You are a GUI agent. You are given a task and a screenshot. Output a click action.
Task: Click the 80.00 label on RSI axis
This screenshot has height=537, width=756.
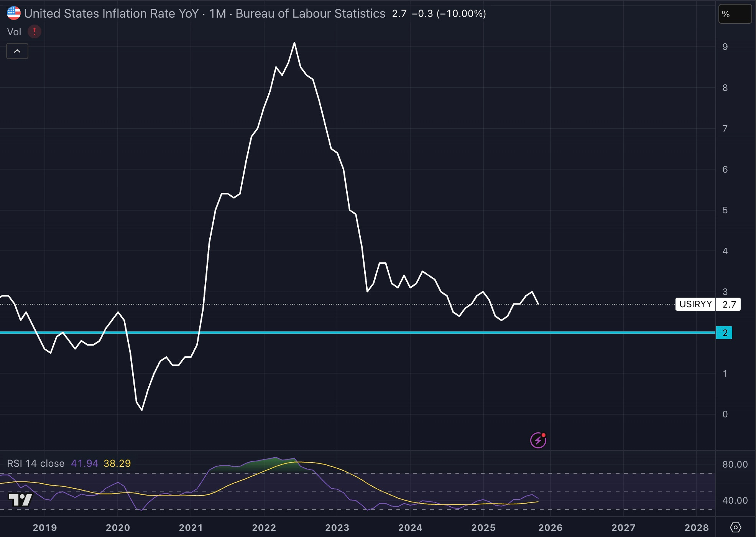tap(735, 465)
